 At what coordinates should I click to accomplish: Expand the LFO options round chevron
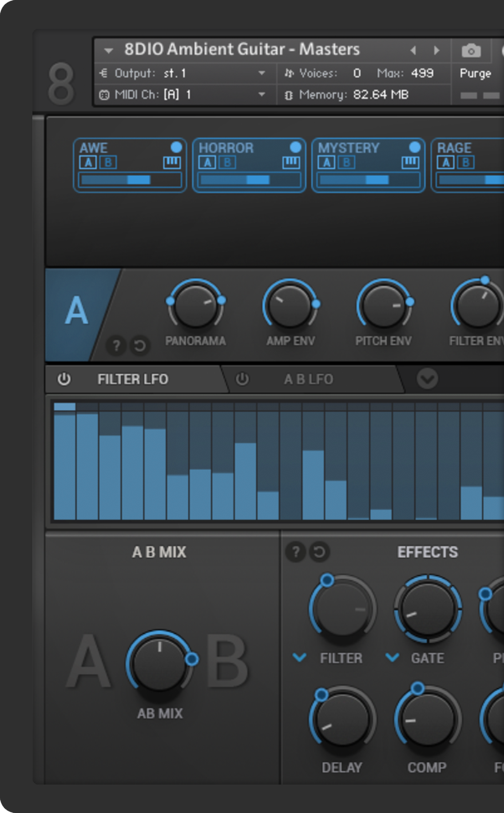pyautogui.click(x=427, y=379)
